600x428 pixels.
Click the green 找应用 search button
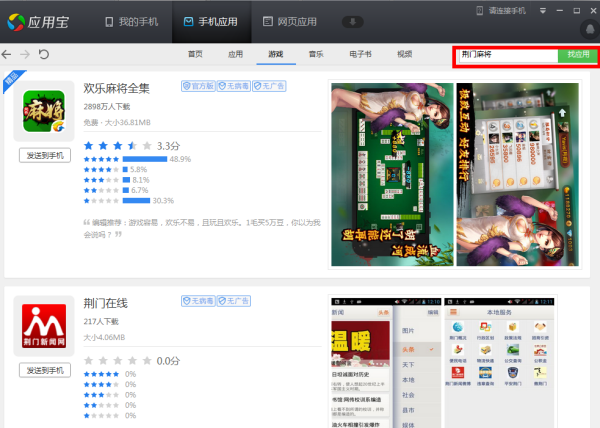[578, 55]
